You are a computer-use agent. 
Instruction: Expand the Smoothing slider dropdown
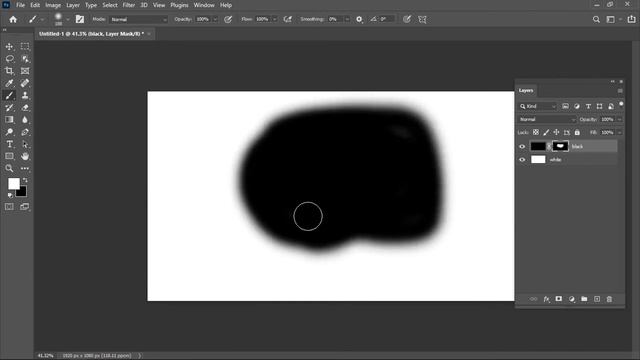347,19
